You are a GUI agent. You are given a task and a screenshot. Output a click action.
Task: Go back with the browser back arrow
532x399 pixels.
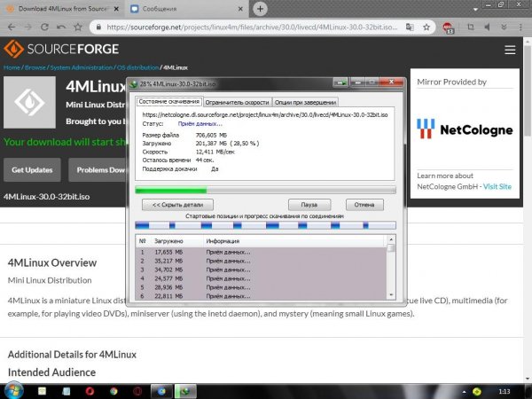coord(12,27)
